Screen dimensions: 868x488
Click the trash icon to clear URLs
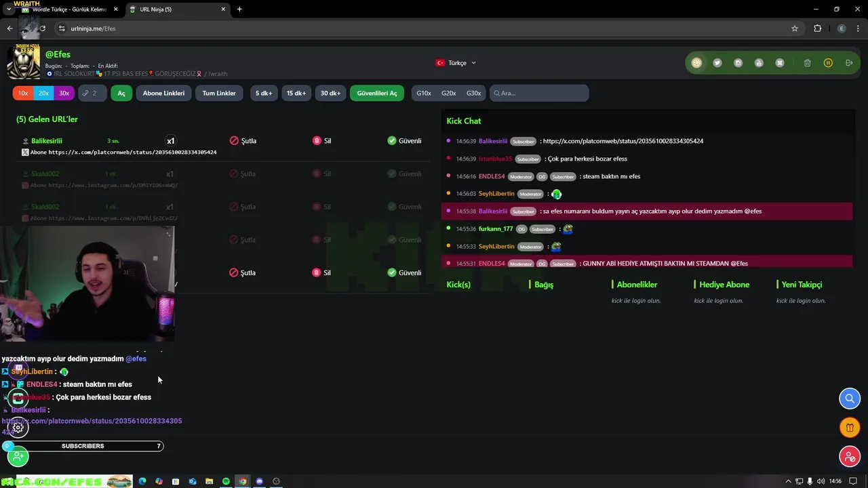(x=807, y=63)
